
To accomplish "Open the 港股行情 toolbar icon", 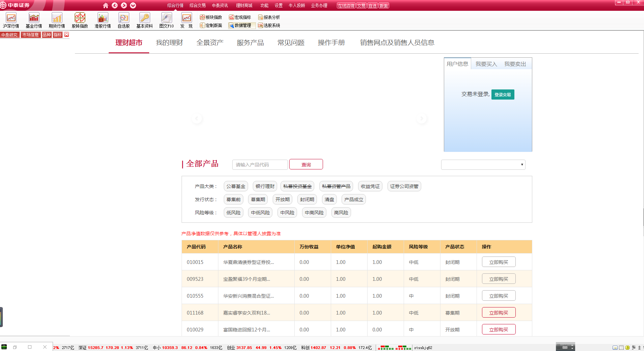I will (103, 20).
